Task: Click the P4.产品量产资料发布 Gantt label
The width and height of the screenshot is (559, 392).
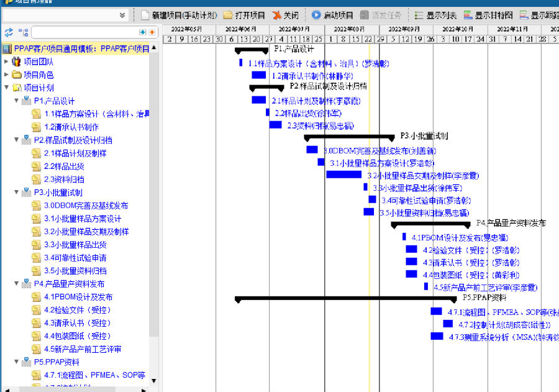Action: click(511, 223)
